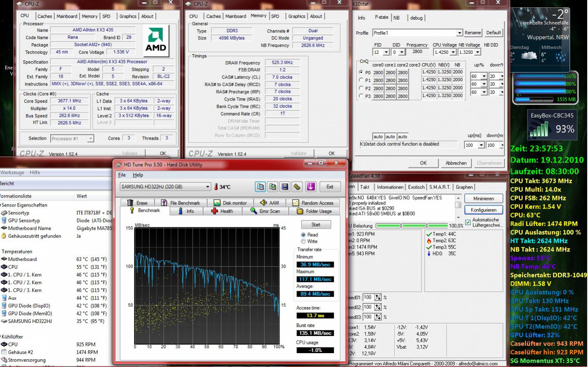Image resolution: width=588 pixels, height=367 pixels.
Task: Click Abbrechen button in K10stat
Action: [456, 163]
